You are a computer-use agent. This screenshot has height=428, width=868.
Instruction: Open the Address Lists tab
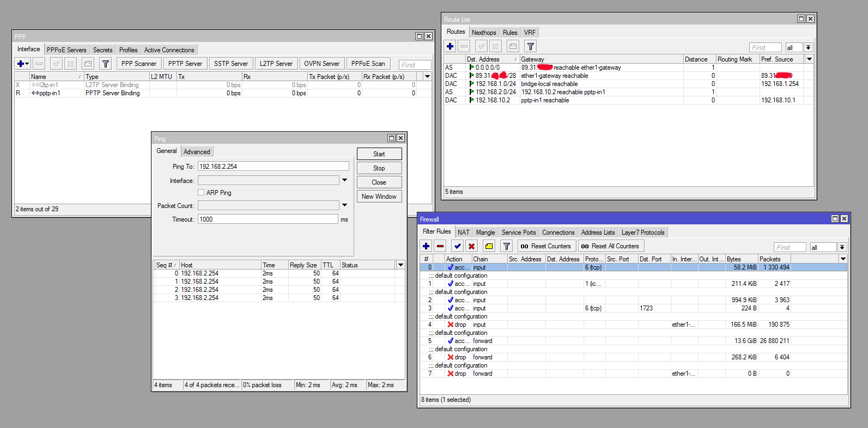[598, 232]
